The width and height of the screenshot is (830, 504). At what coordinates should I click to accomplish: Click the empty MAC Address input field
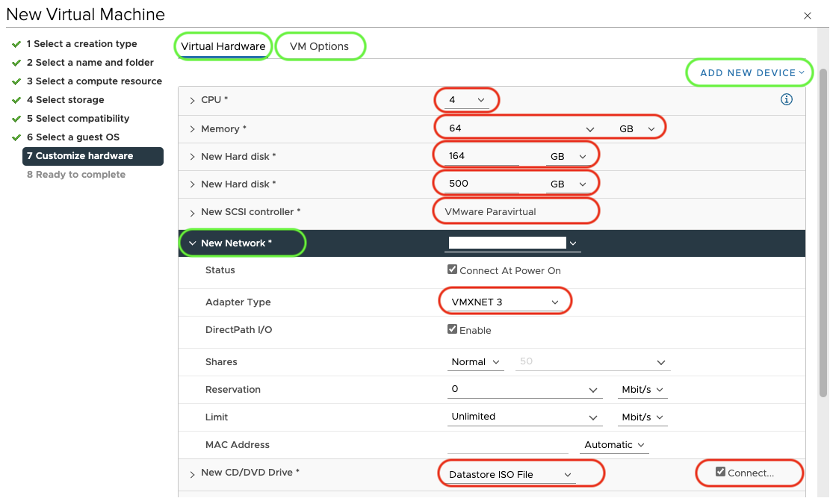tap(508, 444)
